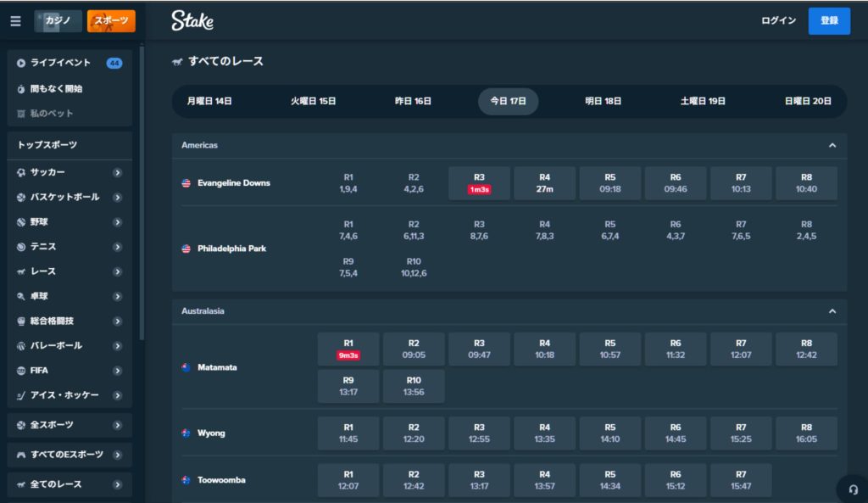This screenshot has width=868, height=503.
Task: Click the starting soon timer icon
Action: point(21,88)
